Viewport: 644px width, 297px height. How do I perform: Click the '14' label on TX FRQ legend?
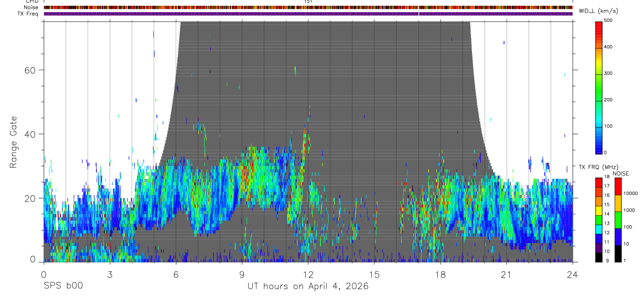pyautogui.click(x=607, y=214)
